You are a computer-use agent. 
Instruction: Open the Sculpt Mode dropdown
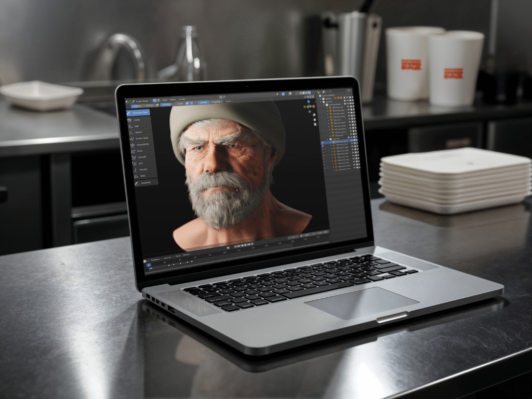click(142, 101)
